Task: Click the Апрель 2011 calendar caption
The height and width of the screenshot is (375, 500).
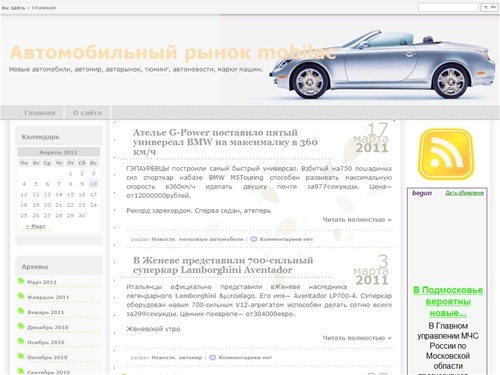Action: click(x=58, y=152)
